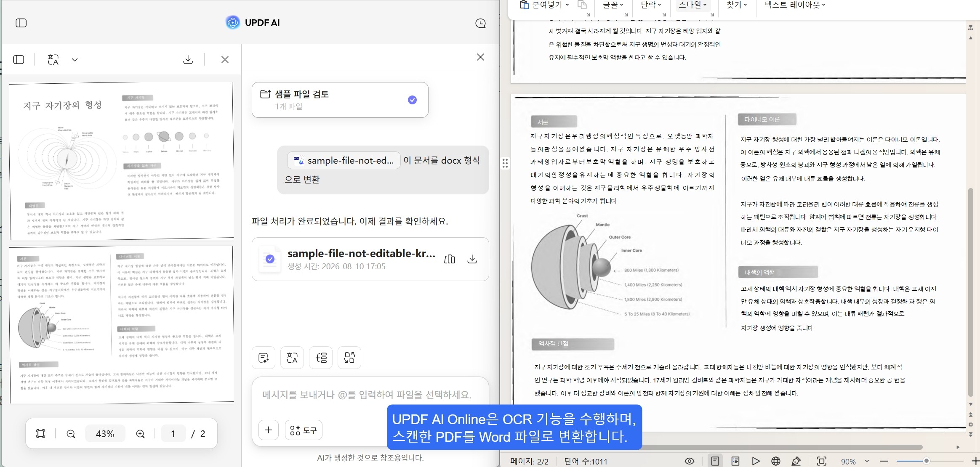
Task: Click the full screen focus icon
Action: coord(822,461)
